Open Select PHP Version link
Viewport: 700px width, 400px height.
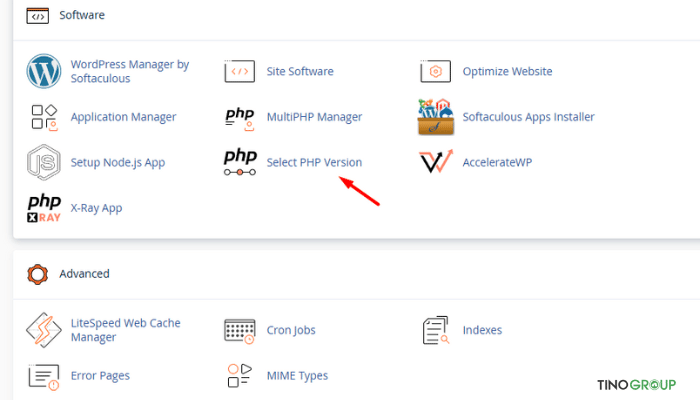coord(314,162)
